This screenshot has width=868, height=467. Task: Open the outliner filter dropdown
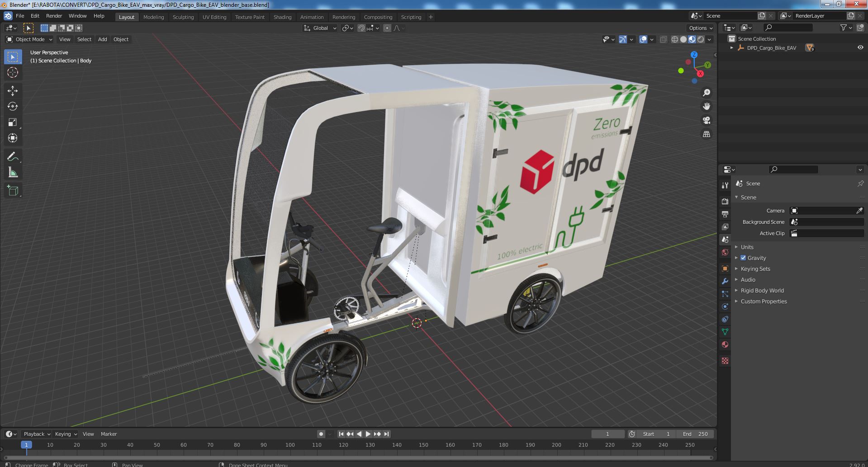846,28
